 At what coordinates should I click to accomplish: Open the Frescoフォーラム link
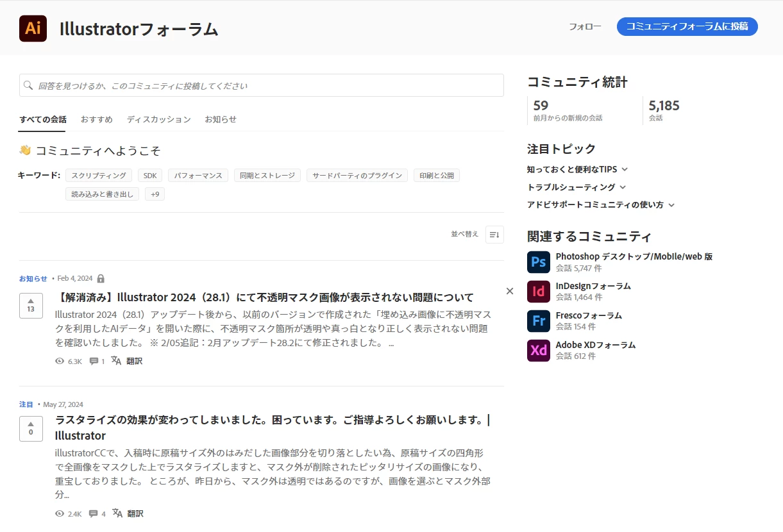click(x=589, y=315)
